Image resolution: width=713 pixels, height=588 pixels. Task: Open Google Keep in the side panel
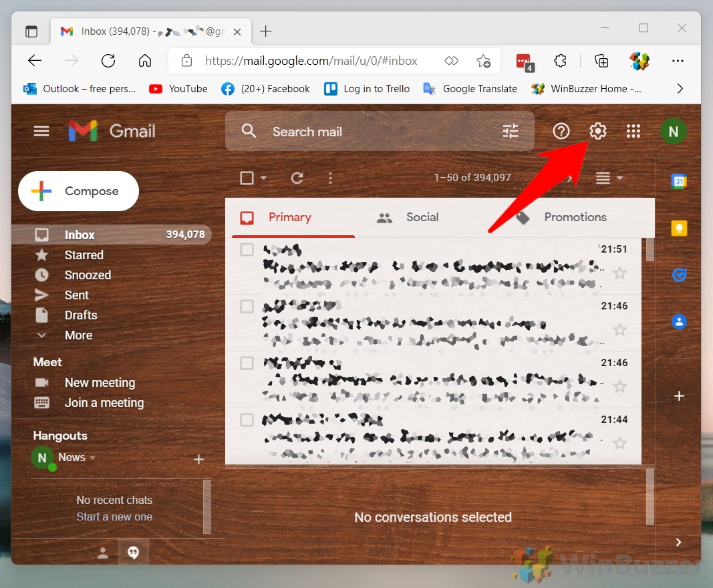coord(679,228)
